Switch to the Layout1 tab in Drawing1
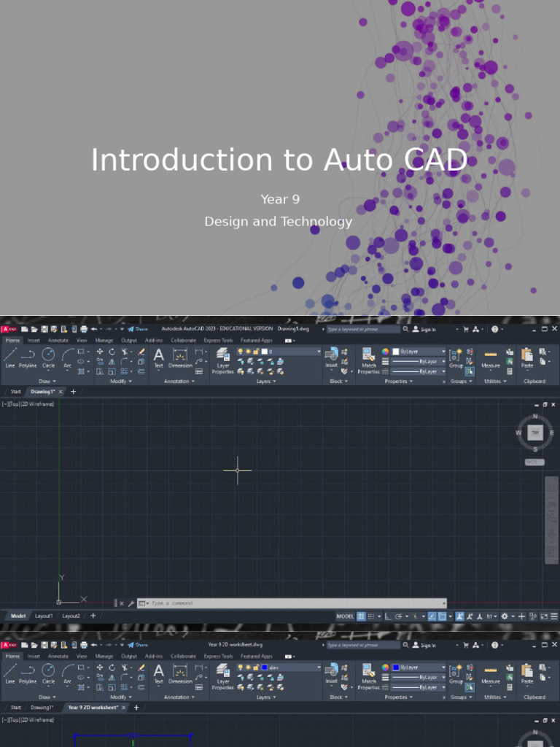Screen dimensions: 560x747 pyautogui.click(x=44, y=616)
